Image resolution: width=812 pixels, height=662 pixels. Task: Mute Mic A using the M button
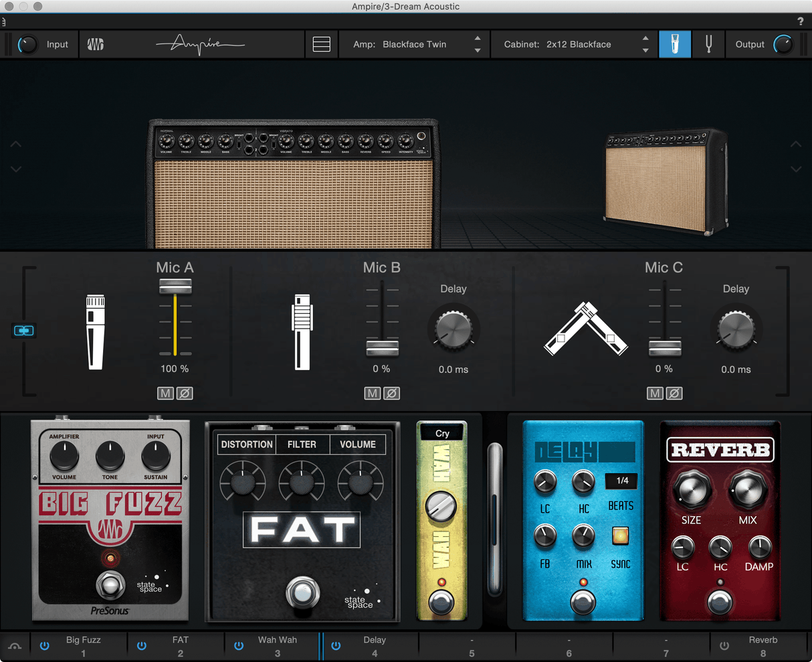coord(165,393)
